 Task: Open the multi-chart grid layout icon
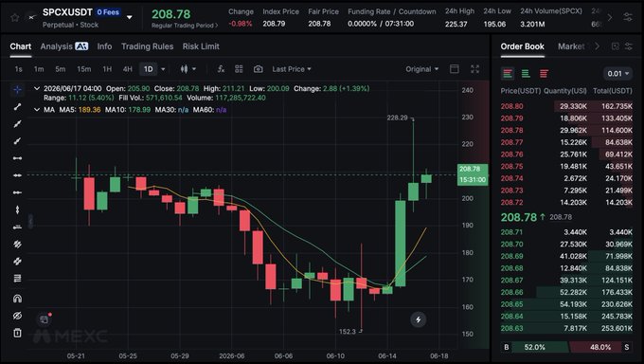pyautogui.click(x=239, y=69)
